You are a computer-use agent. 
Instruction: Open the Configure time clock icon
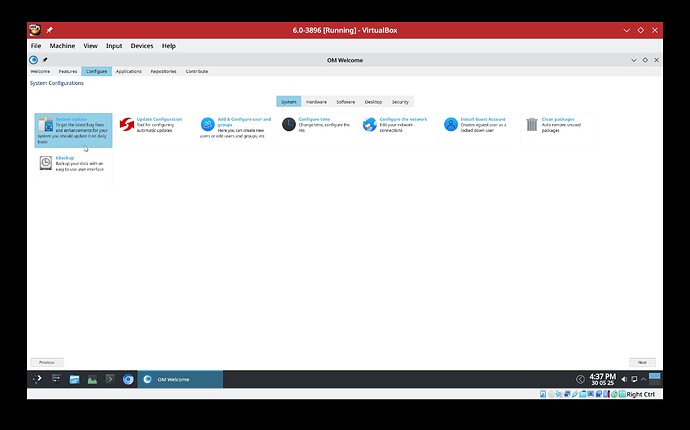[289, 125]
